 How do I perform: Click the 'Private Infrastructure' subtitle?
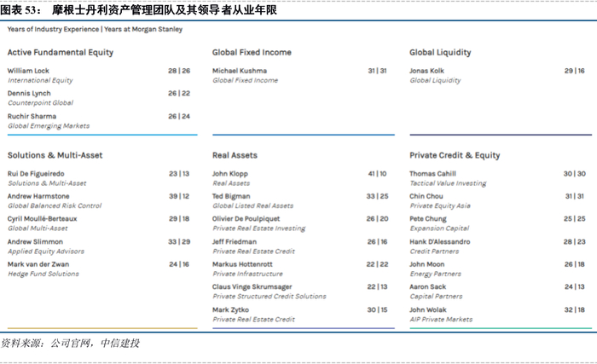click(247, 274)
